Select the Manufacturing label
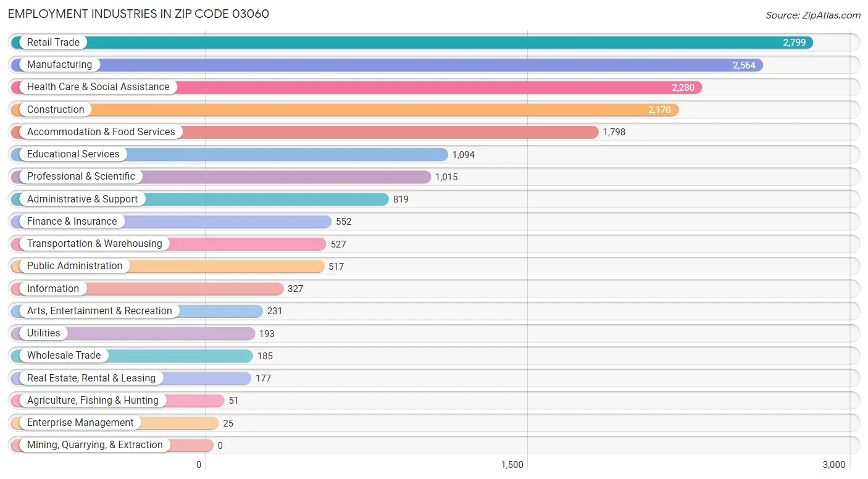This screenshot has height=479, width=868. [x=59, y=65]
